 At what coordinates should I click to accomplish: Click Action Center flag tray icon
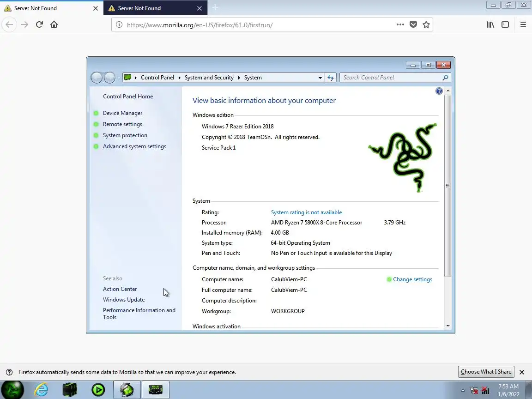tap(474, 390)
